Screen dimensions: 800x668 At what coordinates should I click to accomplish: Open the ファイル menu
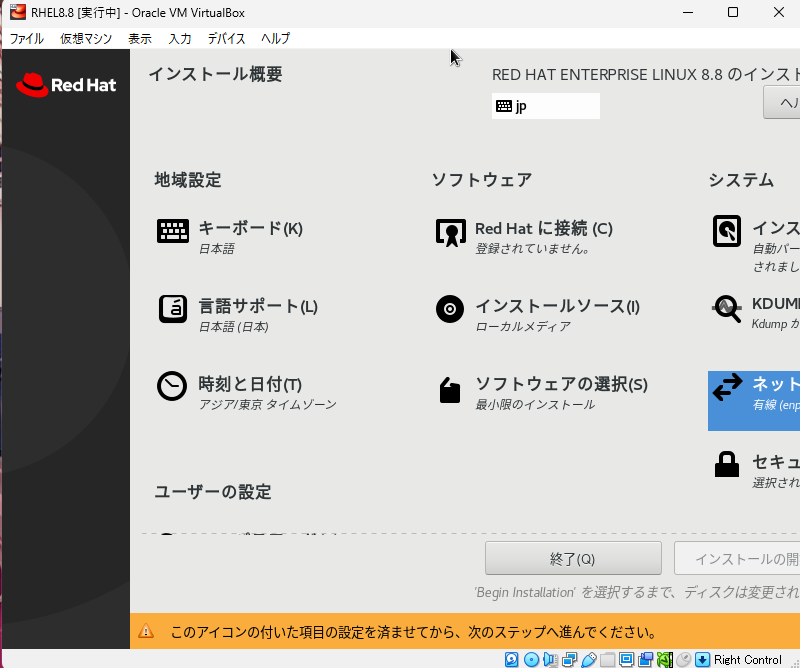pos(27,38)
